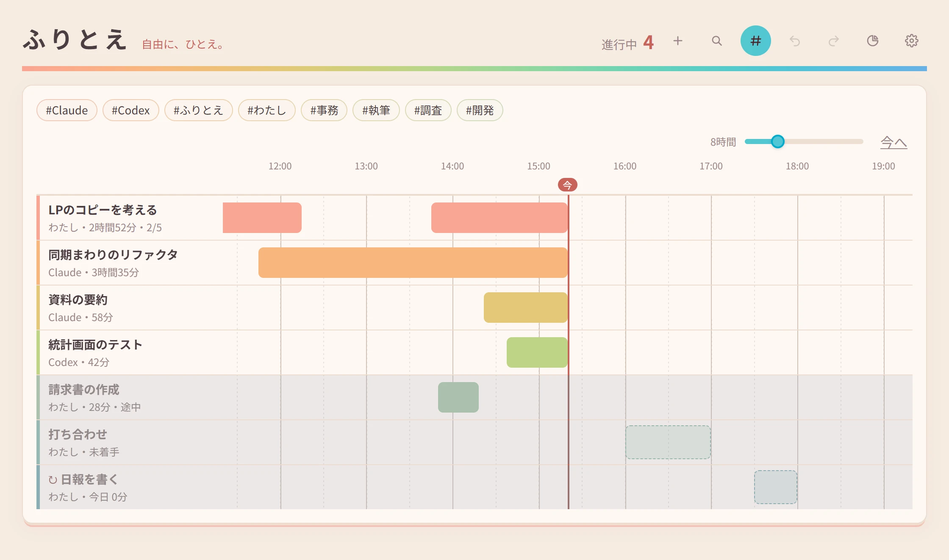949x560 pixels.
Task: Click the orange 同期まわりのリファクタ timeline bar
Action: (x=413, y=263)
